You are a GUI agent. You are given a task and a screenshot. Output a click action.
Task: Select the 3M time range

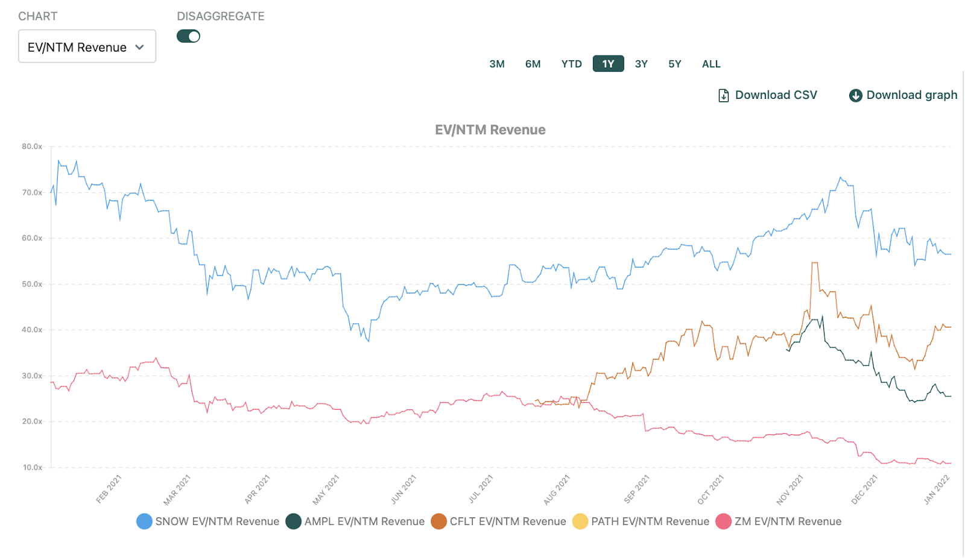[497, 64]
